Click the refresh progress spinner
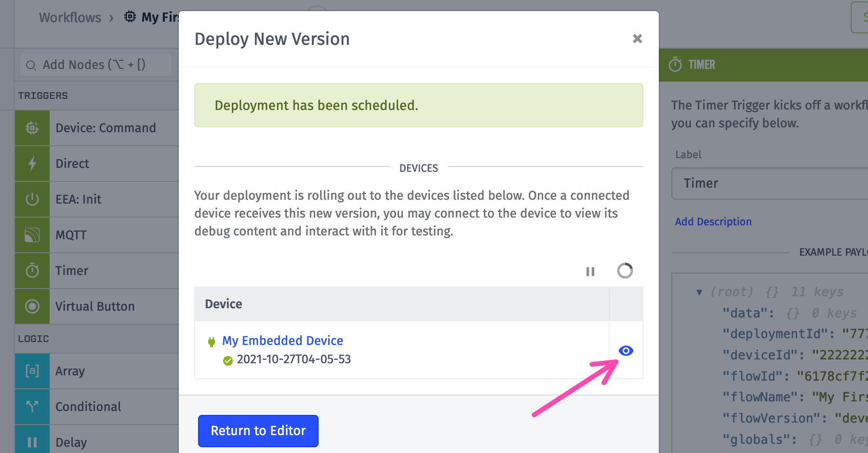The height and width of the screenshot is (453, 868). click(625, 271)
